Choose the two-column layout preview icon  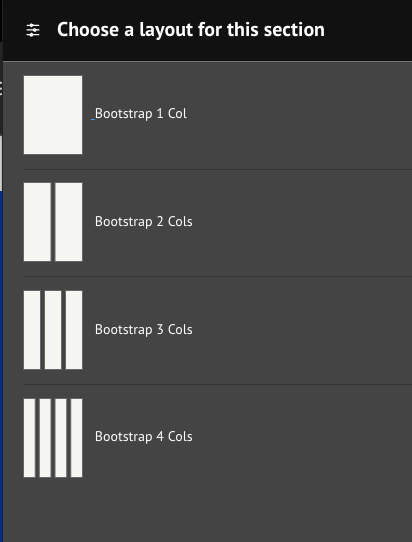tap(53, 222)
